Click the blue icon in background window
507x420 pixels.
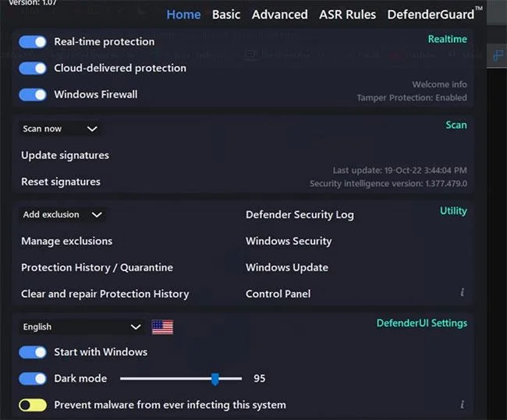pos(498,56)
